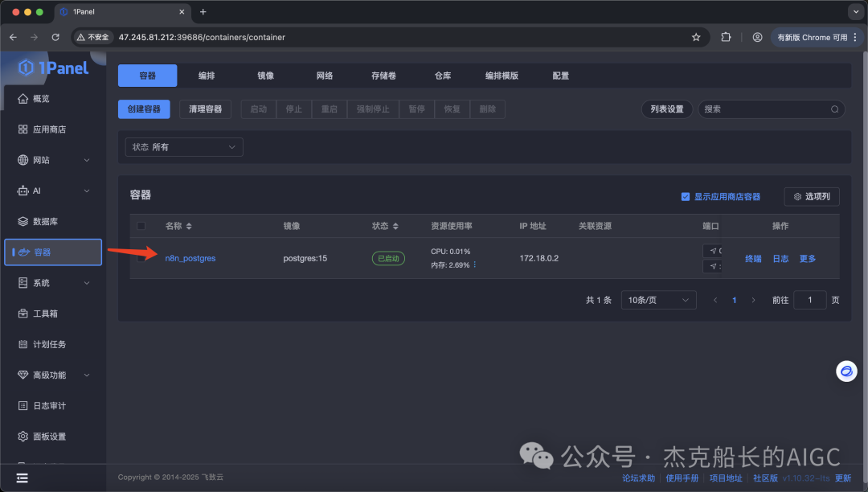Switch to the 存储卷 tab
The height and width of the screenshot is (492, 868).
click(x=383, y=76)
